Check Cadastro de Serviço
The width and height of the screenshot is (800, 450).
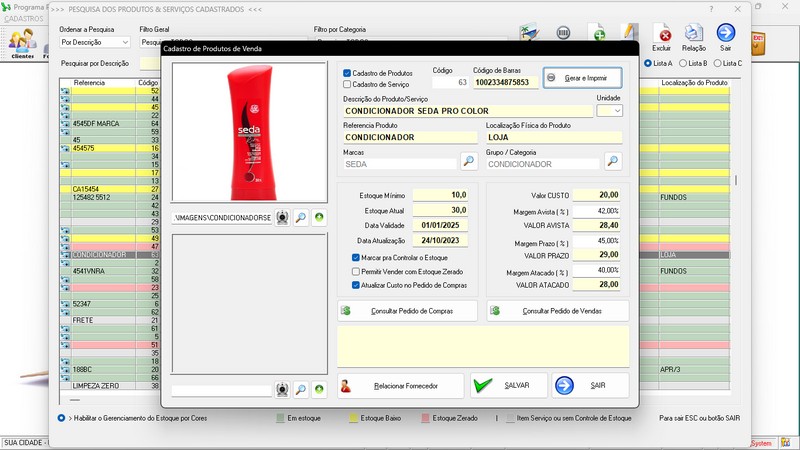[347, 84]
